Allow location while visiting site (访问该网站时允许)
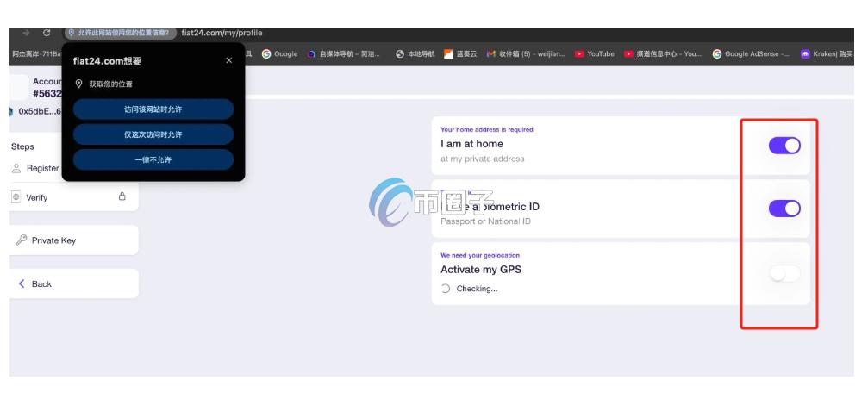Screen dimensions: 868x405 (x=153, y=109)
